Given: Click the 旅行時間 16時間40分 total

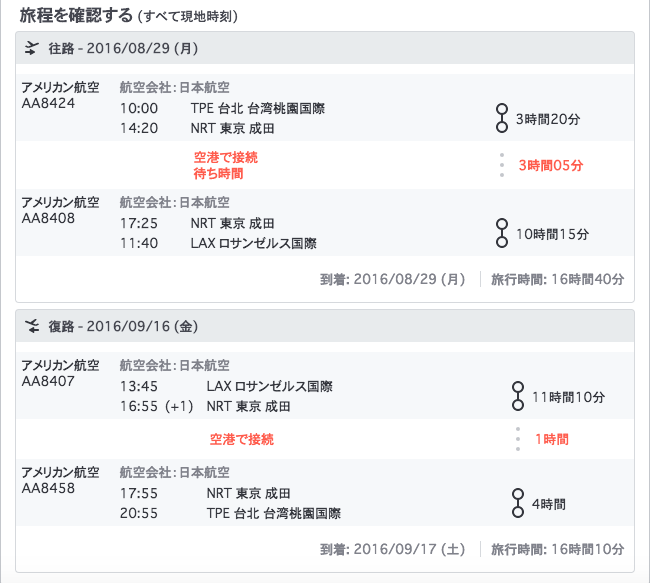Looking at the screenshot, I should pos(557,280).
